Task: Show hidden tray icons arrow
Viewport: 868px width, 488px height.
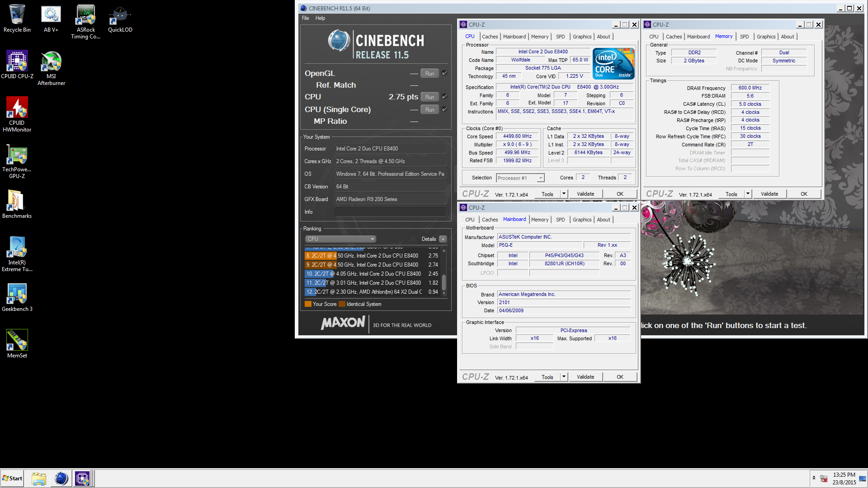Action: tap(814, 478)
